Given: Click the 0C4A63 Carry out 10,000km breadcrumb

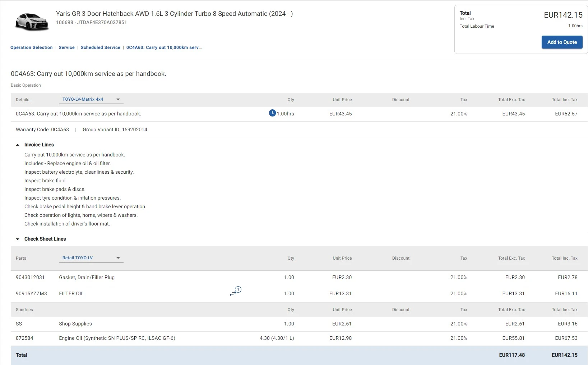Looking at the screenshot, I should pos(164,47).
